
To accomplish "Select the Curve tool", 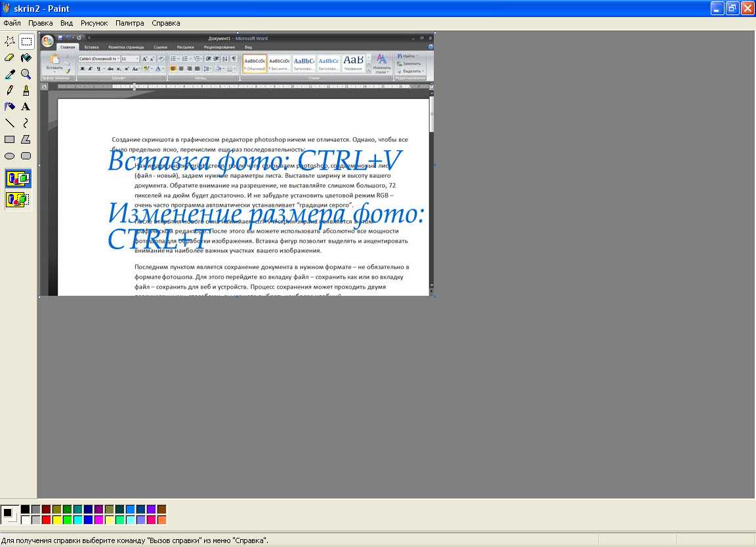I will point(26,123).
